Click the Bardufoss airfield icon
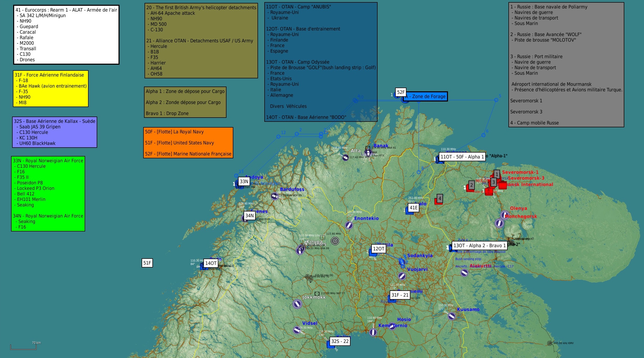This screenshot has width=644, height=358. (x=275, y=196)
